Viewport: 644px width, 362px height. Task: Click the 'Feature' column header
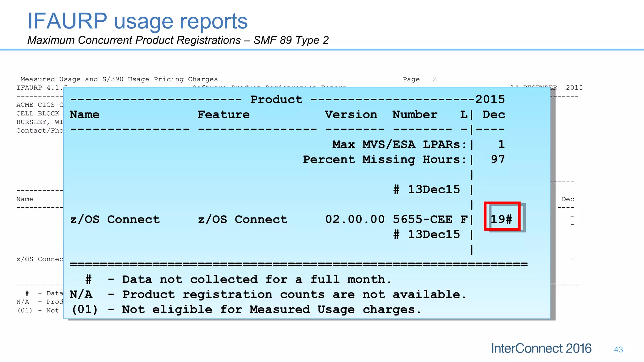click(x=224, y=114)
